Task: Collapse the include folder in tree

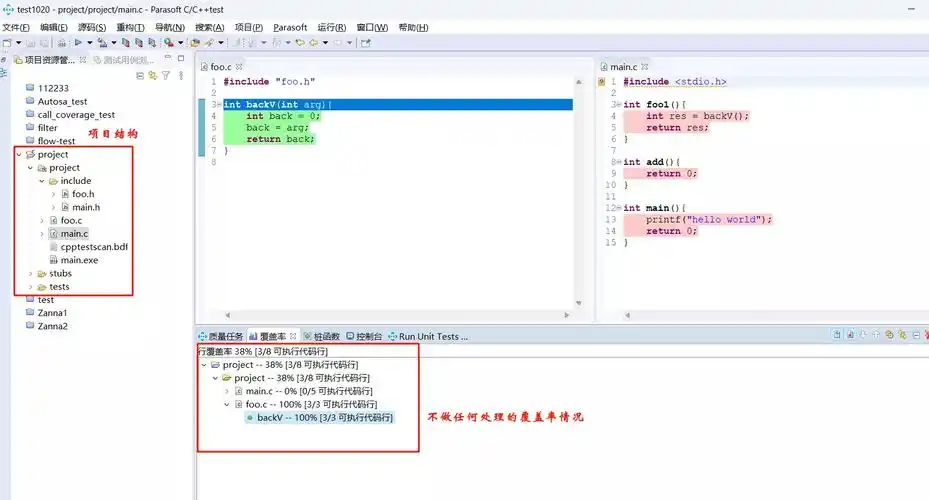Action: [x=43, y=181]
